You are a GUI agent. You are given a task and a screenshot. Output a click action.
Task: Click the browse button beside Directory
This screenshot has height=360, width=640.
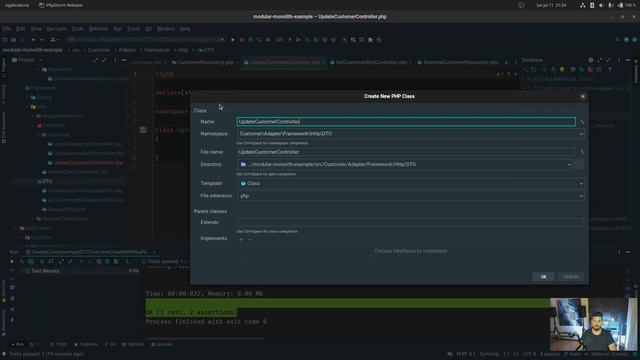point(579,164)
